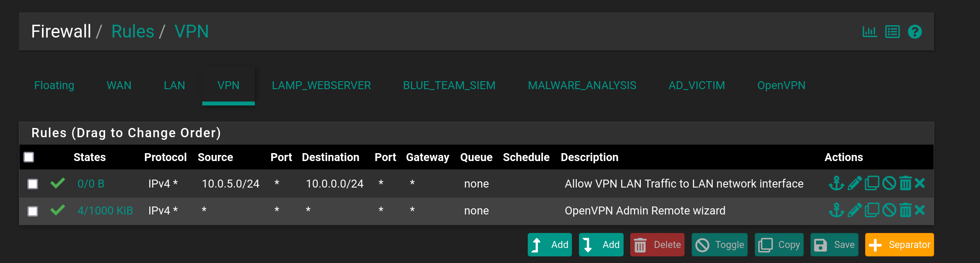The width and height of the screenshot is (980, 263).
Task: Click the Gateway column header
Action: [428, 157]
